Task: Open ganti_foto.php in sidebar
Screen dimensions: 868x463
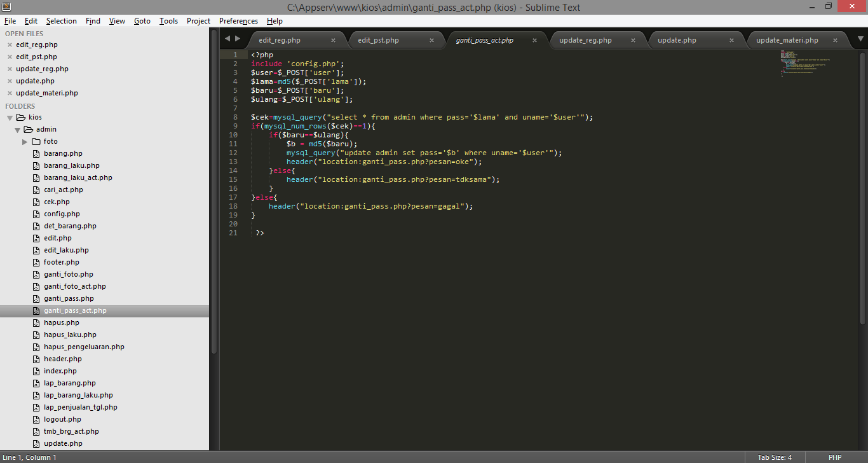Action: point(69,275)
